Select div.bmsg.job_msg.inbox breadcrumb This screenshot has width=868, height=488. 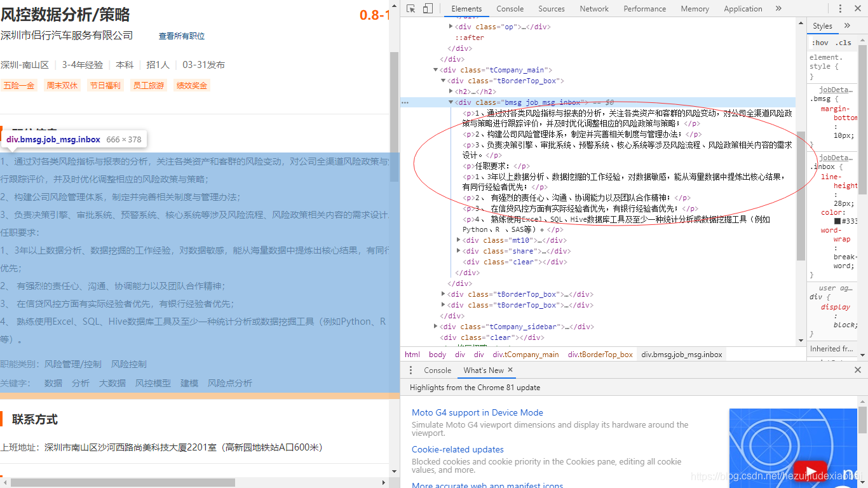click(x=682, y=355)
